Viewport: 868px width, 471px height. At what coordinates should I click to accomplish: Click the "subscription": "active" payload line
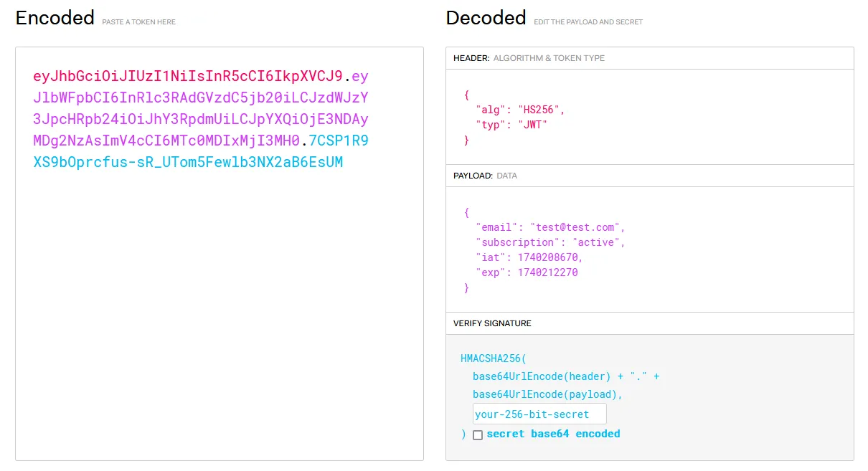(550, 242)
